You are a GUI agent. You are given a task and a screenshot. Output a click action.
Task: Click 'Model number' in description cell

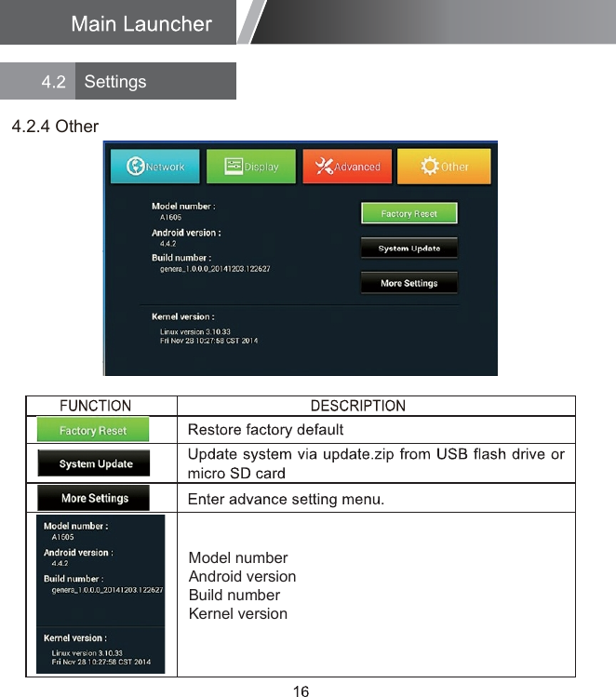tap(238, 557)
